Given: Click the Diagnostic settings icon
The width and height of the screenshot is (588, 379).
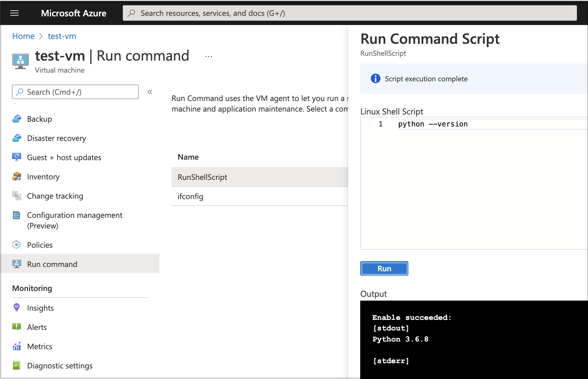Looking at the screenshot, I should coord(17,366).
